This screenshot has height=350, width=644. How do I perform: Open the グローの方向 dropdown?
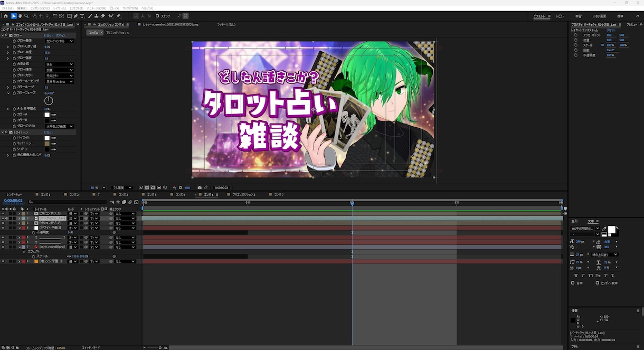click(60, 126)
